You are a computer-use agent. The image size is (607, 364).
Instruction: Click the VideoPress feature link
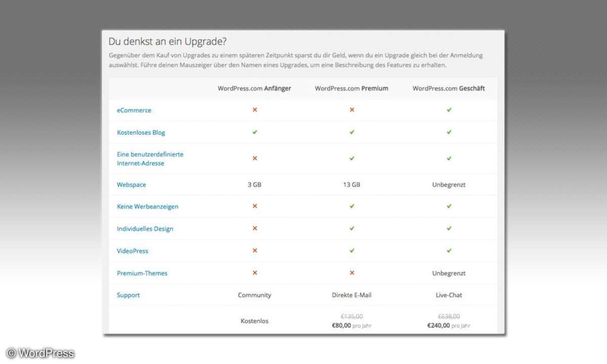click(133, 251)
